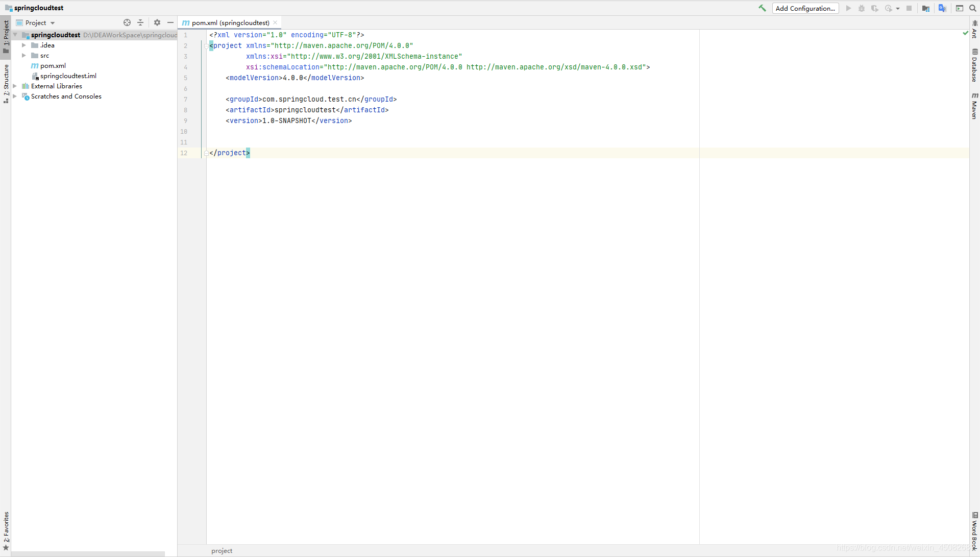Click the xml version declaration line
Viewport: 980px width, 557px height.
287,35
